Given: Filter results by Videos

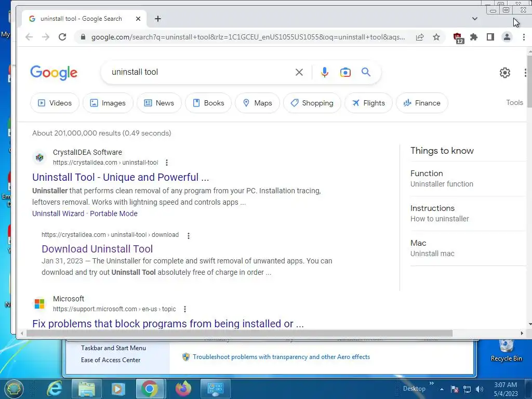Looking at the screenshot, I should click(x=55, y=103).
